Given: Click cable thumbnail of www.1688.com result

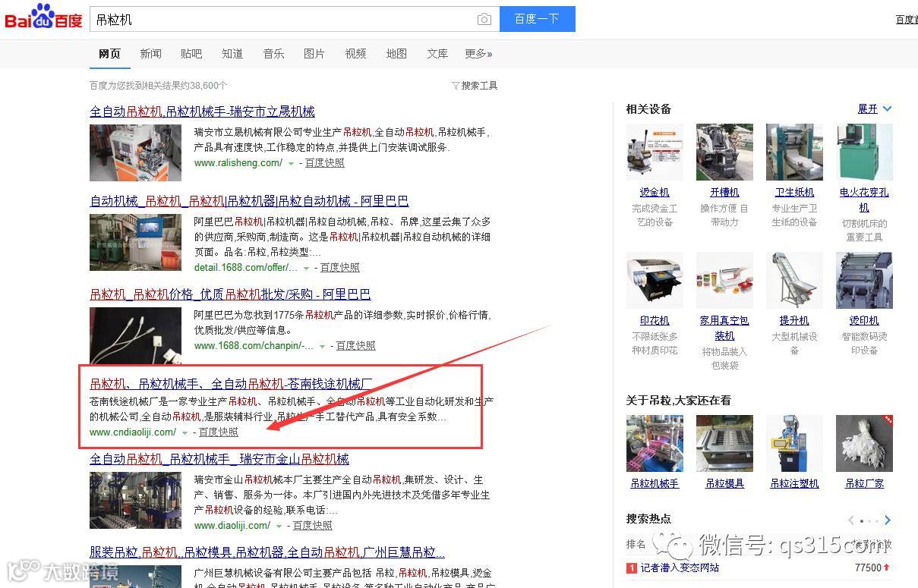Looking at the screenshot, I should tap(135, 335).
